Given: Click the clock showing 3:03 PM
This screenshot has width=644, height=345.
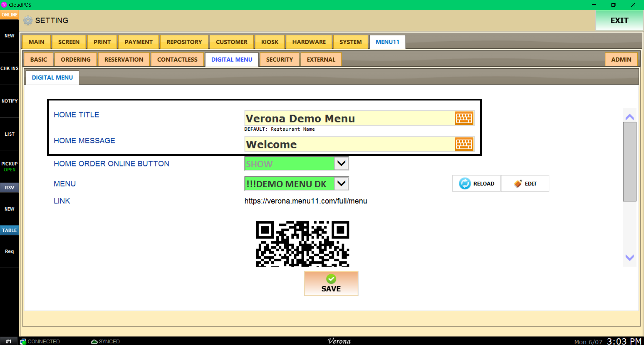Looking at the screenshot, I should 624,341.
